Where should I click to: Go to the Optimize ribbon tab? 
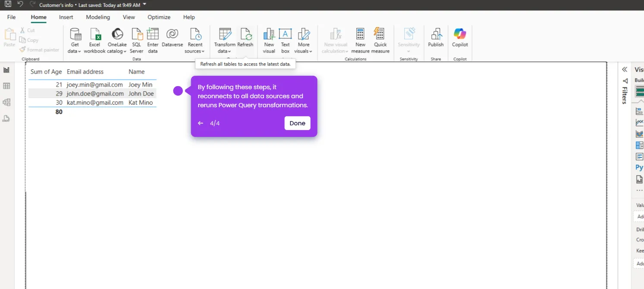pyautogui.click(x=159, y=17)
